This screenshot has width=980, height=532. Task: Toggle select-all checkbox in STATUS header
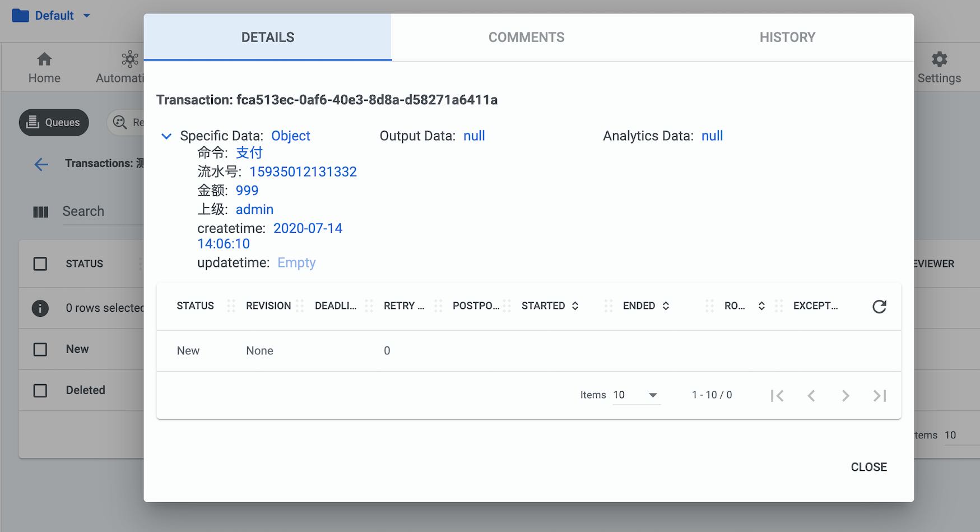coord(40,263)
